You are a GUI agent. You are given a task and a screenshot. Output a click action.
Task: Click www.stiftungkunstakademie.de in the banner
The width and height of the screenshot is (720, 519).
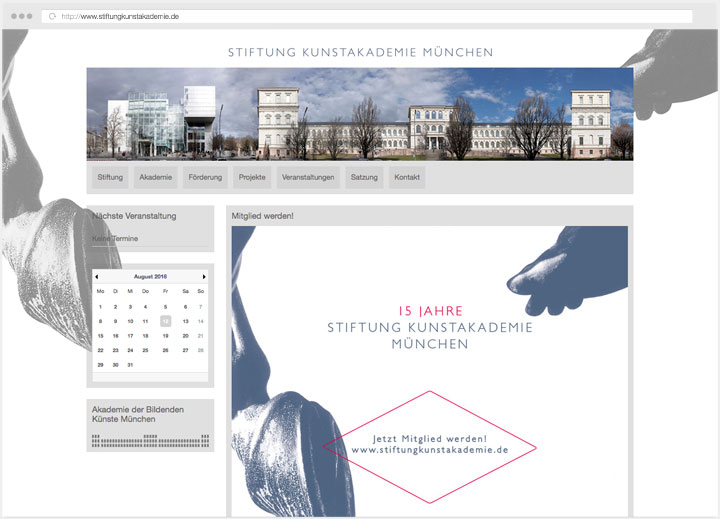tap(430, 450)
